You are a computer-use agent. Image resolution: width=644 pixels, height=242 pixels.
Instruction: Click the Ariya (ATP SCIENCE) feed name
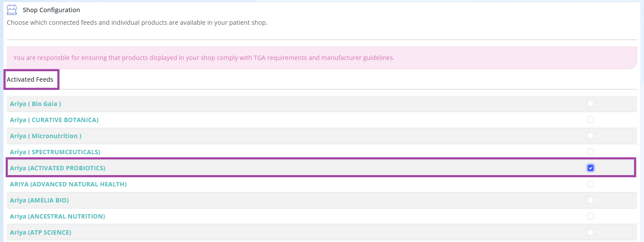41,232
